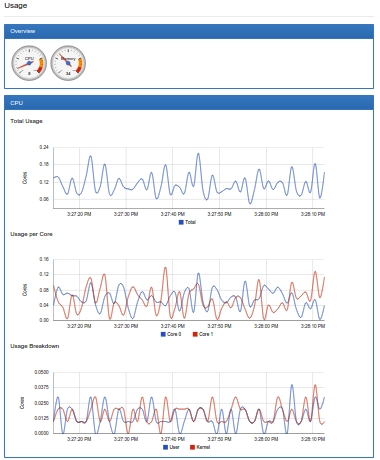This screenshot has height=460, width=380.
Task: Click the blue User legend square
Action: pyautogui.click(x=166, y=447)
